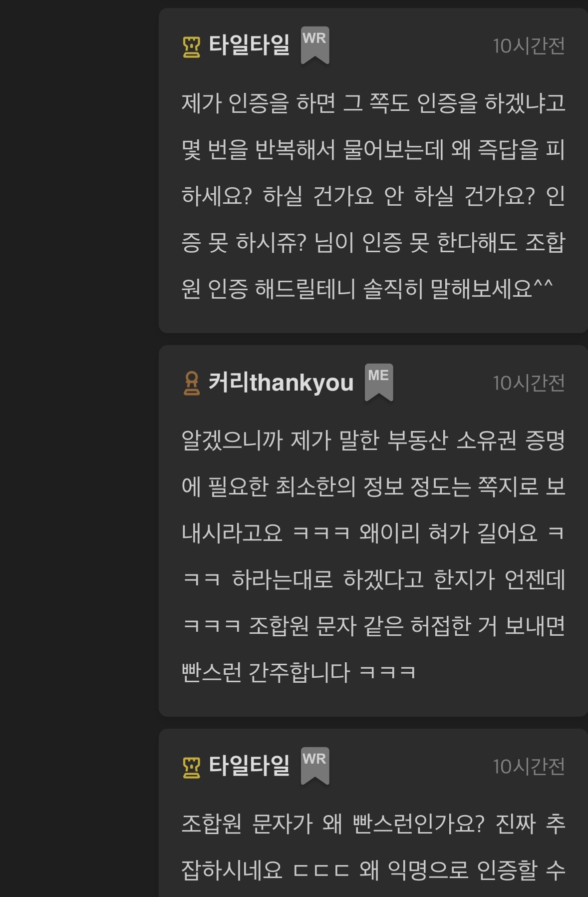Click the WR badge on the last 타일타일 comment
Screen dimensions: 588x897
[x=315, y=766]
